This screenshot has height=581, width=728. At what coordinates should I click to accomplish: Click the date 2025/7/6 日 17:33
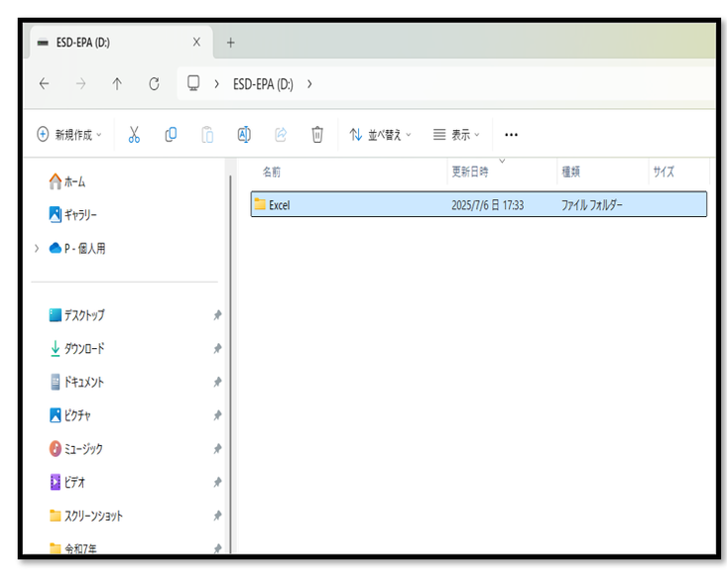point(488,205)
